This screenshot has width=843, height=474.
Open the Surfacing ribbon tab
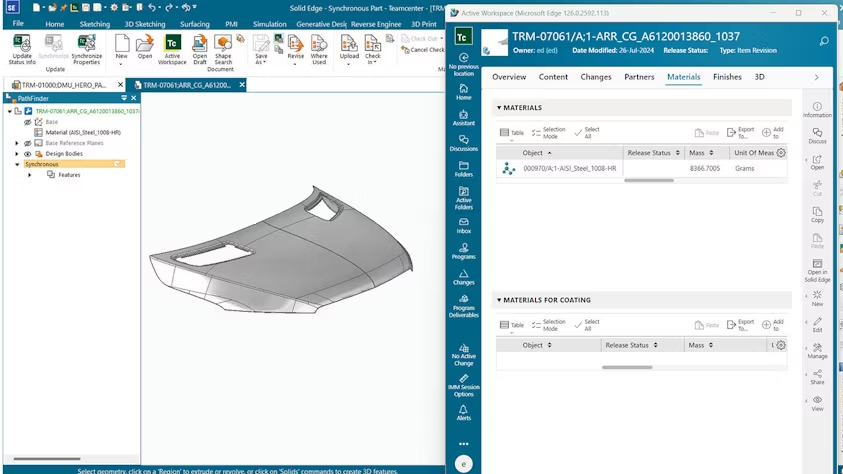[x=195, y=24]
